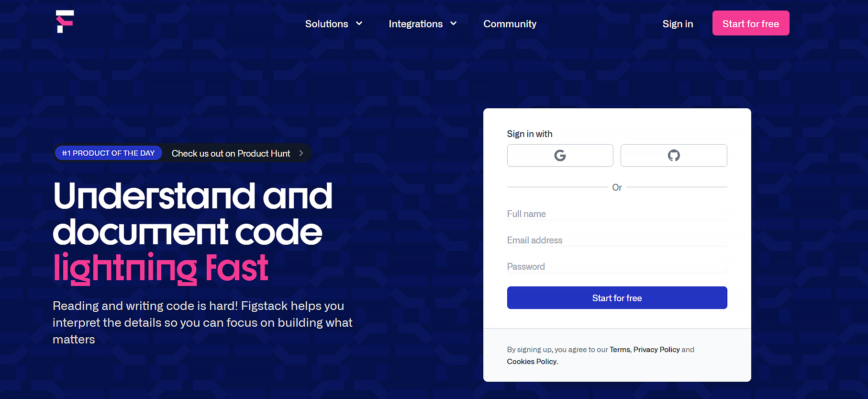
Task: Click the blue Start for free button
Action: coord(617,298)
